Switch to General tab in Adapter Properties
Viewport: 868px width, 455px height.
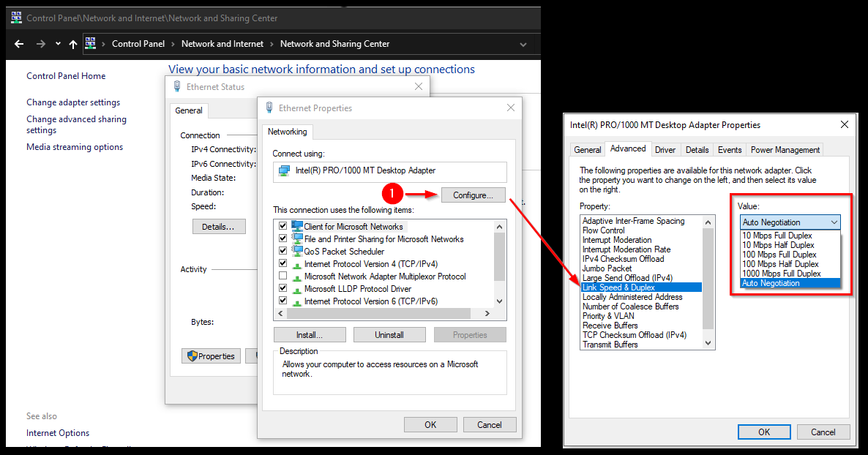588,150
